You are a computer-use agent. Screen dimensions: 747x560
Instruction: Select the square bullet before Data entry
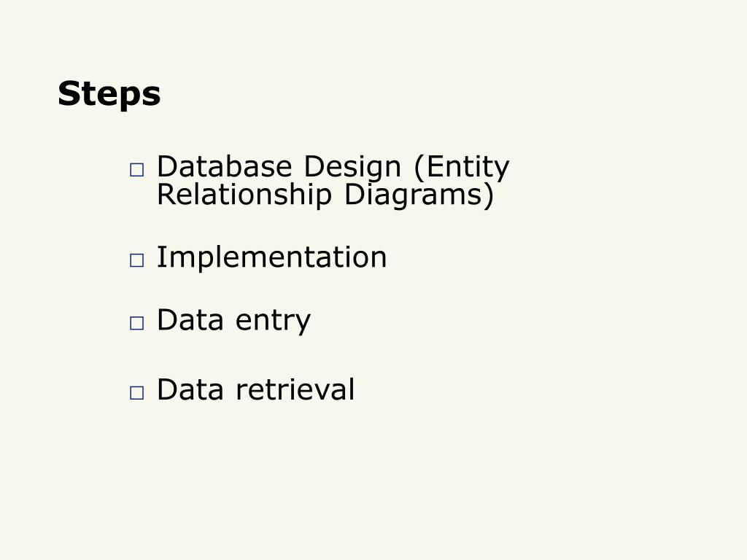[x=136, y=323]
